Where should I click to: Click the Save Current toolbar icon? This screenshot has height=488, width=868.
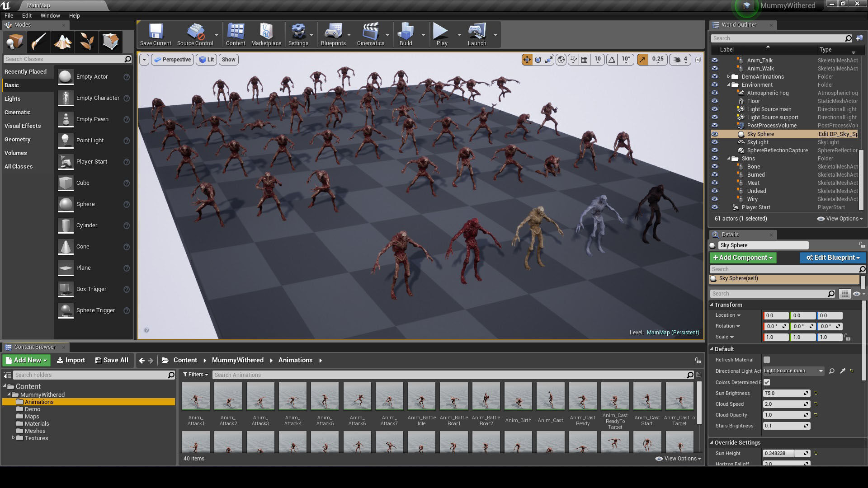coord(156,34)
